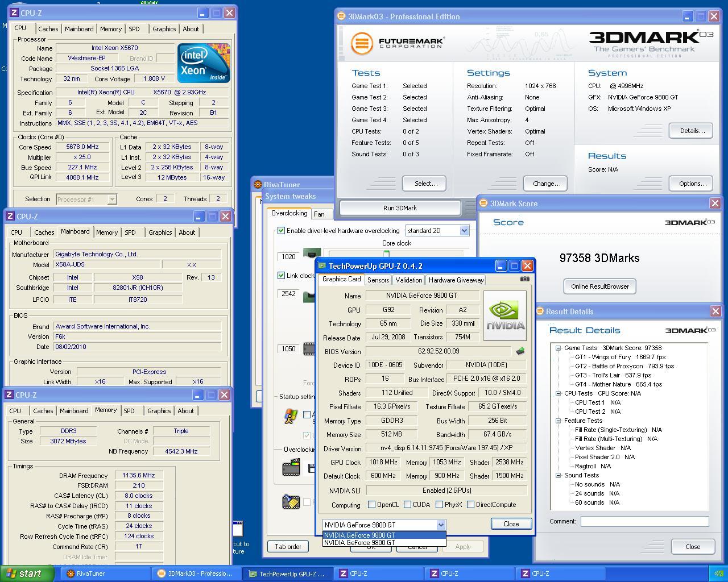Click the Tab order button in RivaTuner
Image resolution: width=728 pixels, height=582 pixels.
288,547
